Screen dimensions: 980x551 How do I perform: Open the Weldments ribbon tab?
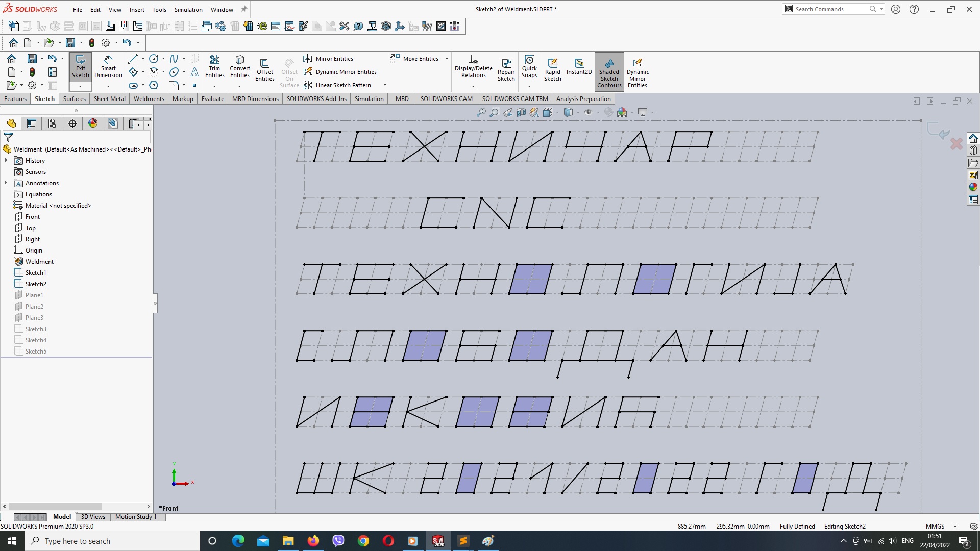(x=149, y=99)
